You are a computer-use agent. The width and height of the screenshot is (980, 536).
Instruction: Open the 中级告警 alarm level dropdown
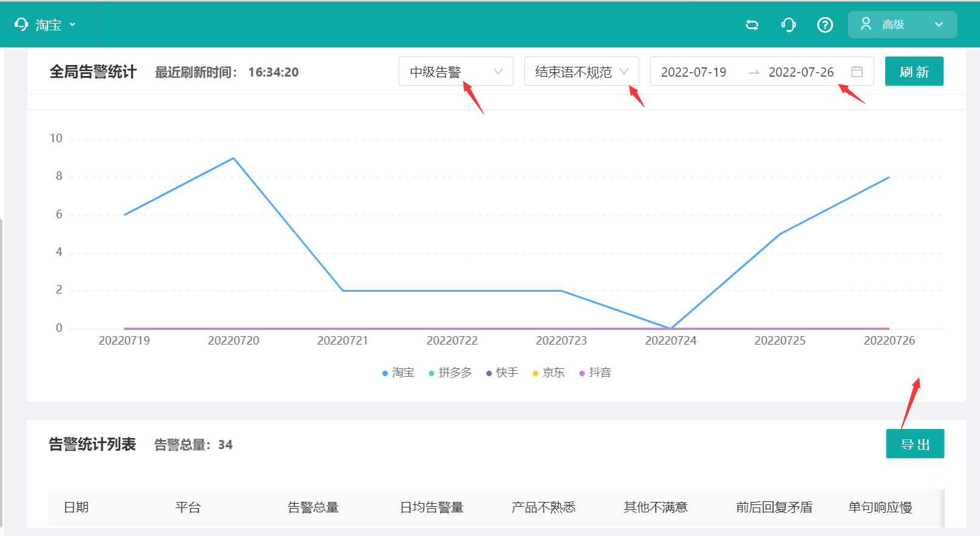456,72
